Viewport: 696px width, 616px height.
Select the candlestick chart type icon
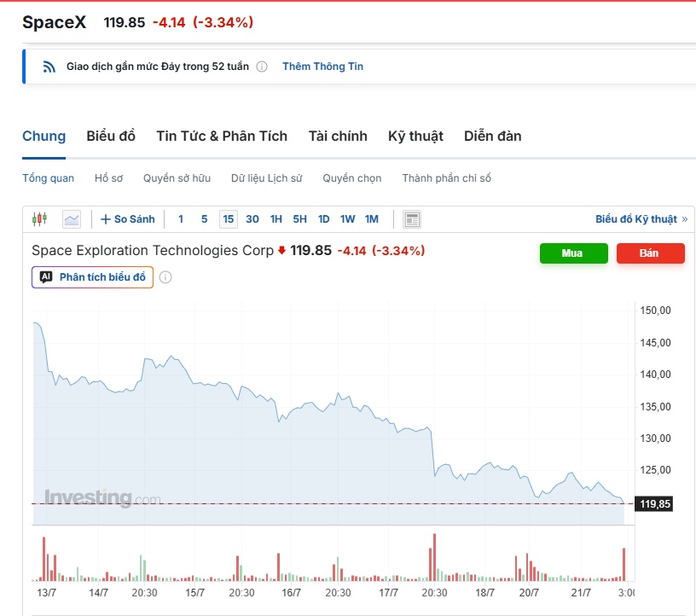pos(39,219)
